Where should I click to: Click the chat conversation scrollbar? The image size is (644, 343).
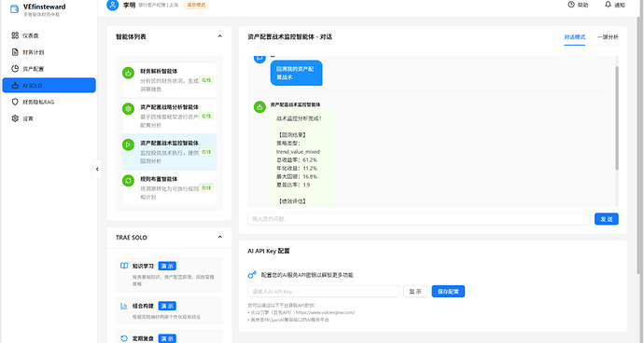point(617,117)
